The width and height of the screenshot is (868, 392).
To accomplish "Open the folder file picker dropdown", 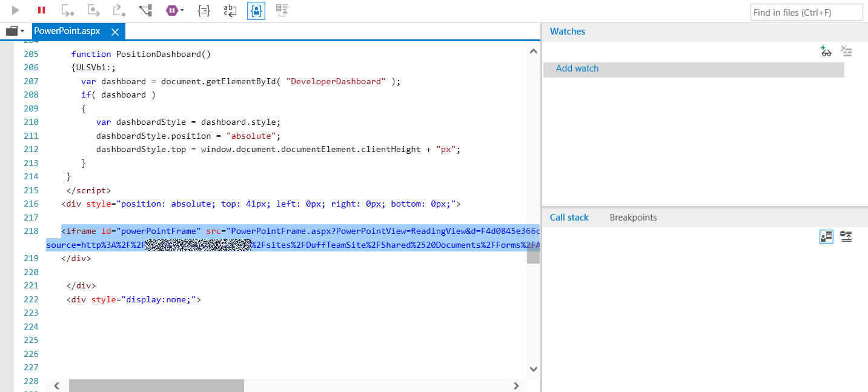I will pos(15,31).
